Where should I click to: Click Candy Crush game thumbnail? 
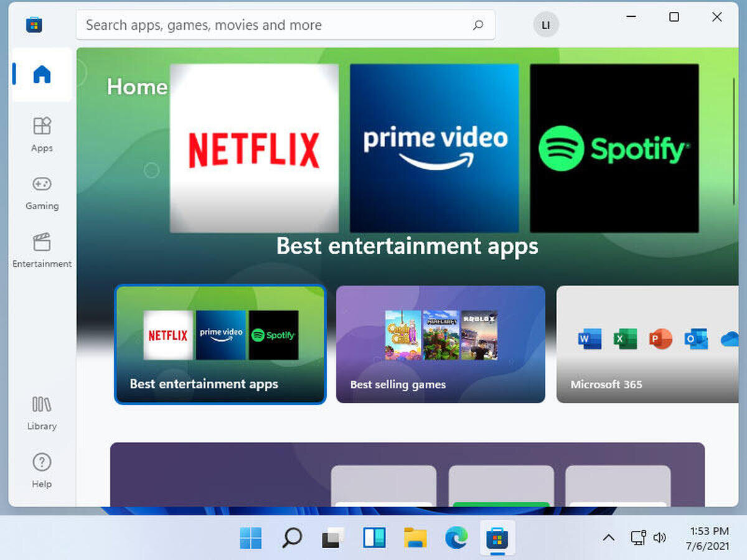pyautogui.click(x=403, y=335)
